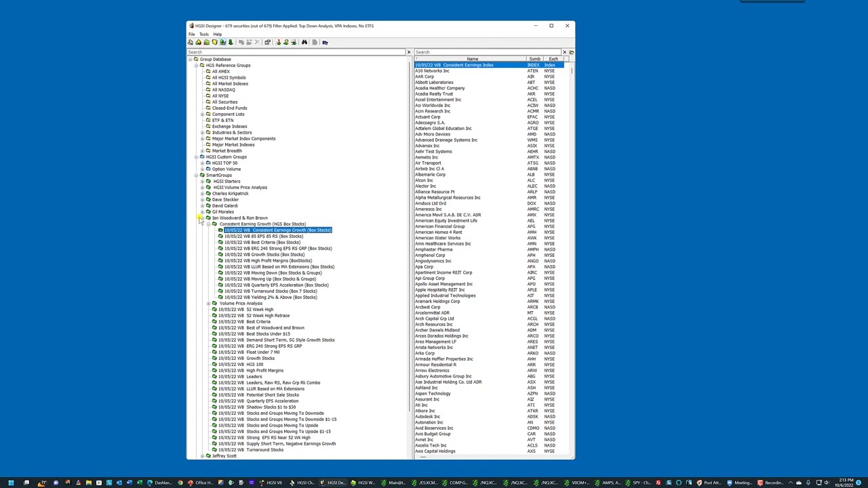Select WB Yielding 2% & Above (Box Stocks)

(271, 298)
